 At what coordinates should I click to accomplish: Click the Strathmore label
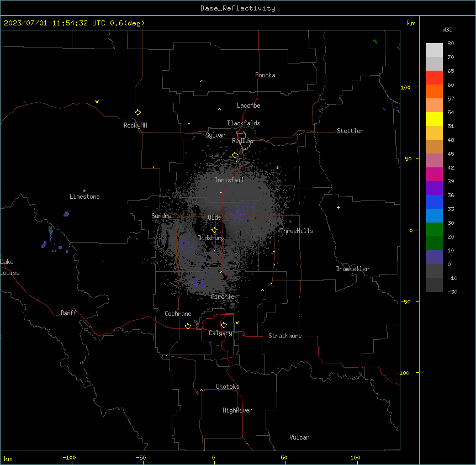point(285,336)
